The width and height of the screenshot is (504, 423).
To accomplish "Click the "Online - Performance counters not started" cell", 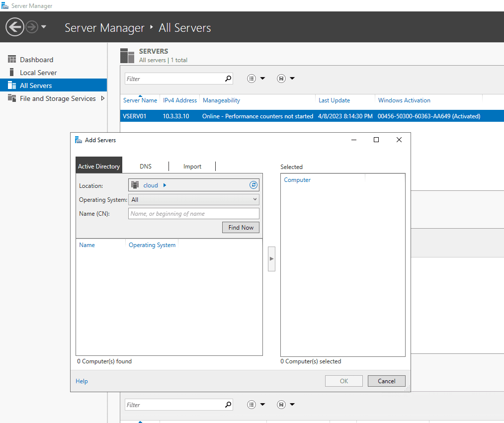I will (257, 116).
